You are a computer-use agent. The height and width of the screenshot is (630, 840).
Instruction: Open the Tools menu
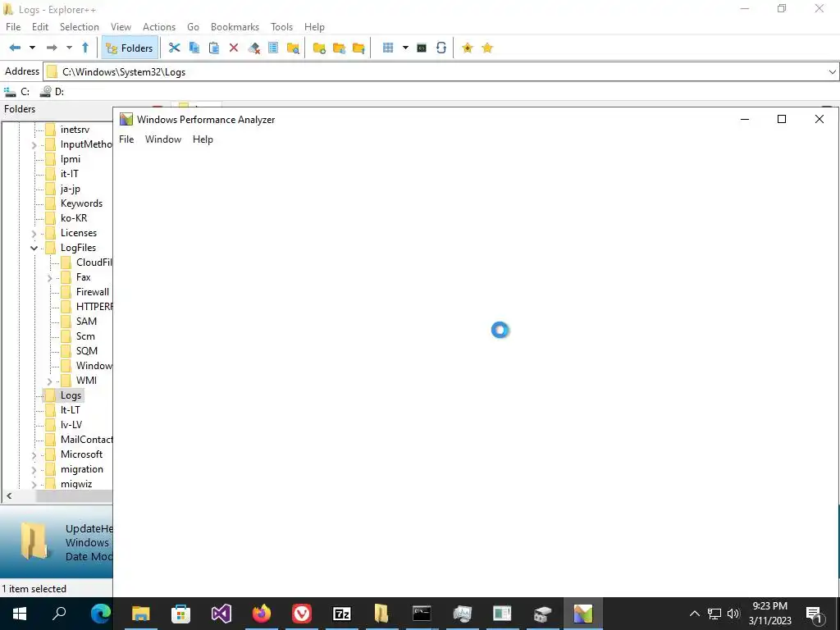coord(282,27)
